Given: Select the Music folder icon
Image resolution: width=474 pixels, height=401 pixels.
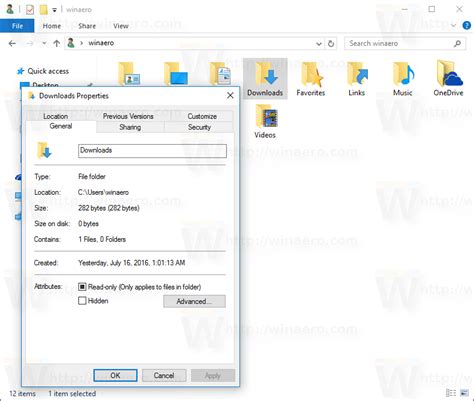Looking at the screenshot, I should click(x=403, y=79).
